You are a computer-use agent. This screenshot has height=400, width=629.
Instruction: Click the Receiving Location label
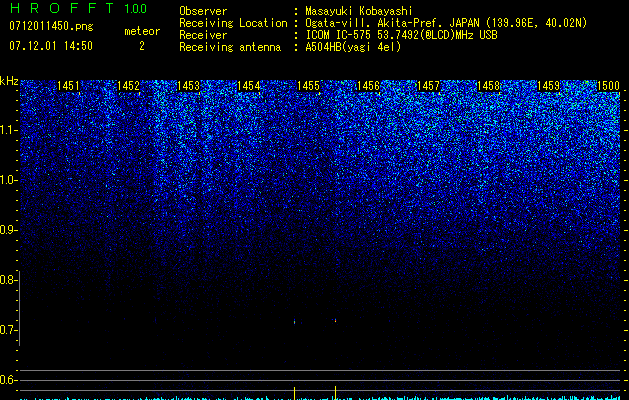pyautogui.click(x=233, y=23)
